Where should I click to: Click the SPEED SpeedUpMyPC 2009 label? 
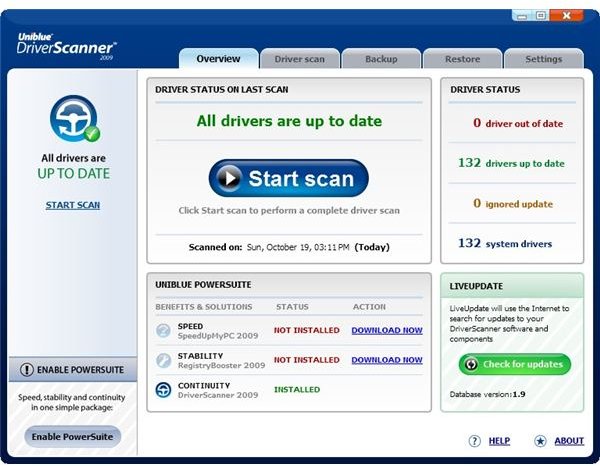pos(218,331)
